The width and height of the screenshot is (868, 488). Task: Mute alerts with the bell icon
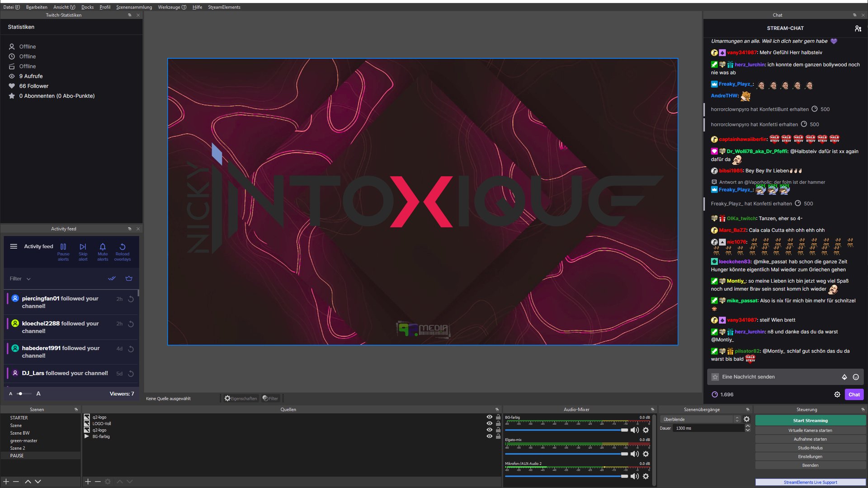click(x=103, y=252)
